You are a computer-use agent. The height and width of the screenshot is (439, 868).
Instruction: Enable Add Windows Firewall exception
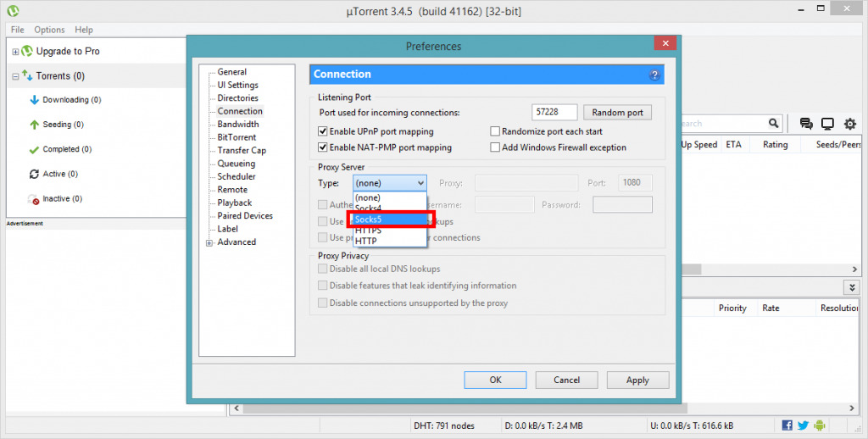click(x=495, y=147)
